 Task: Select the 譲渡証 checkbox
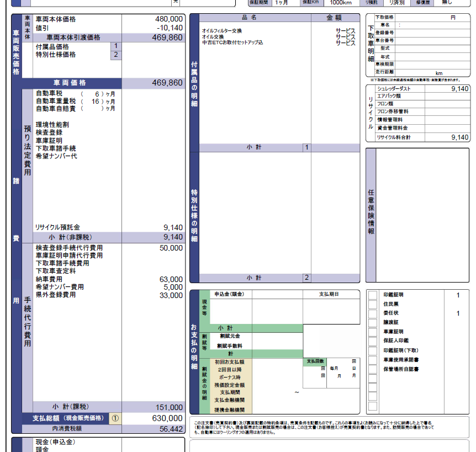[373, 323]
